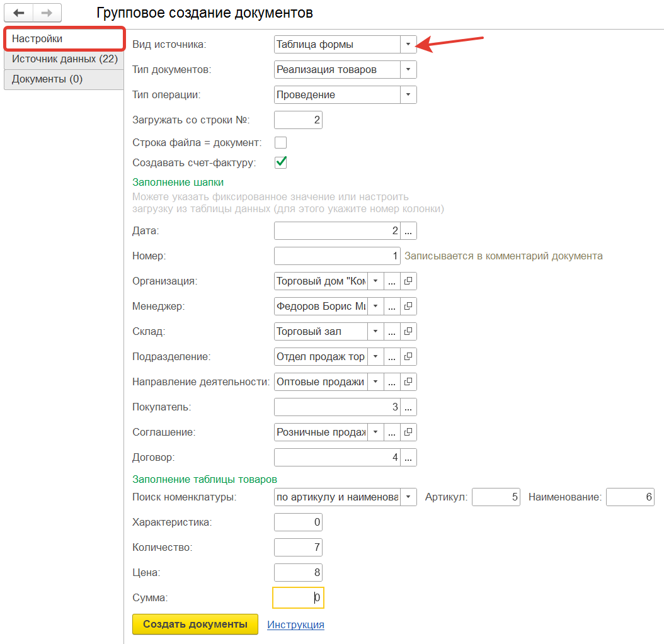Click ellipsis button for Организация
The image size is (664, 644).
pyautogui.click(x=392, y=281)
